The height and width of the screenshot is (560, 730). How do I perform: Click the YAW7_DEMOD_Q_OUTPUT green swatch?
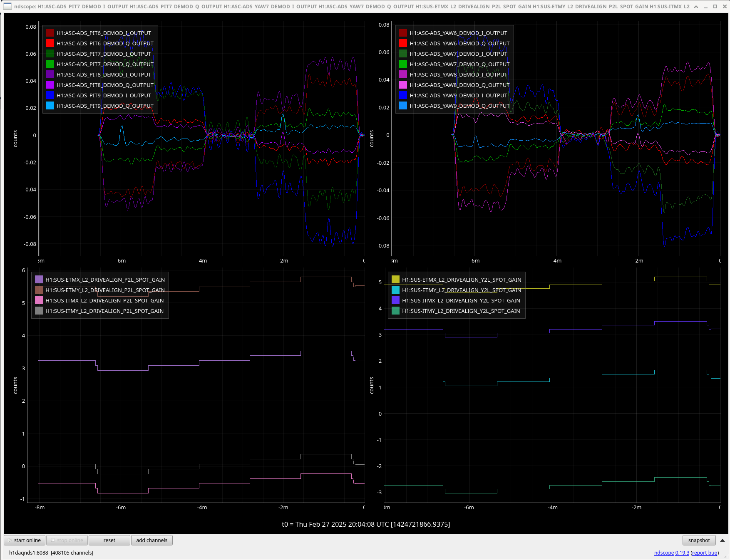point(403,64)
